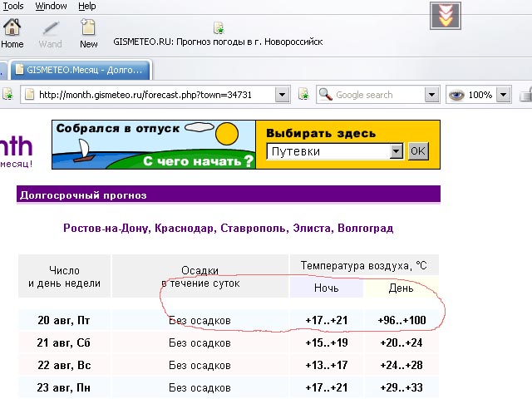Click the Ростов-на-Дону city link
The height and width of the screenshot is (399, 532).
click(x=106, y=228)
